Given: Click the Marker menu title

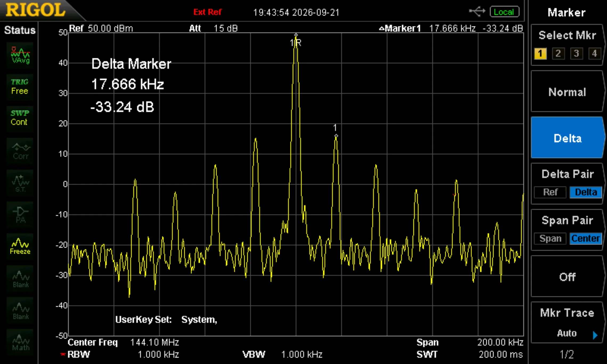Looking at the screenshot, I should [x=567, y=12].
